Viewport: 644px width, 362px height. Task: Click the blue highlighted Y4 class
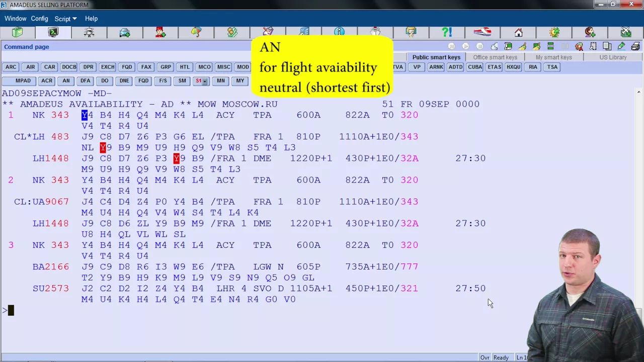coord(87,115)
